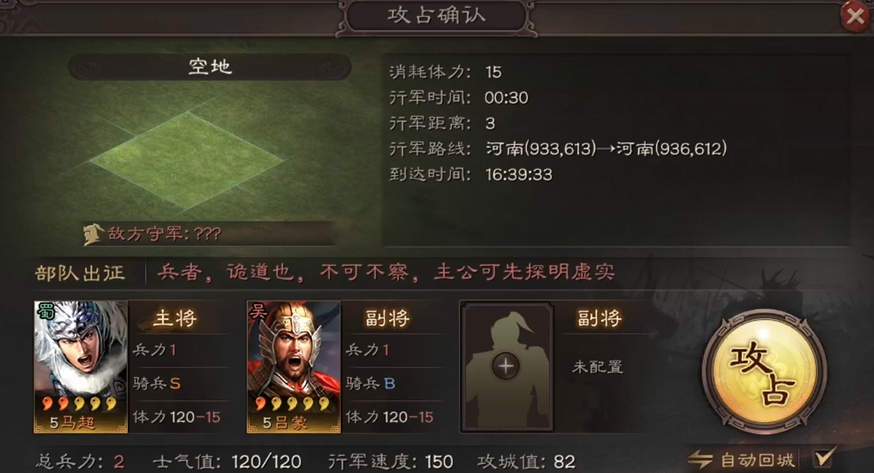Select the 马超 general portrait
874x473 pixels.
[x=81, y=367]
